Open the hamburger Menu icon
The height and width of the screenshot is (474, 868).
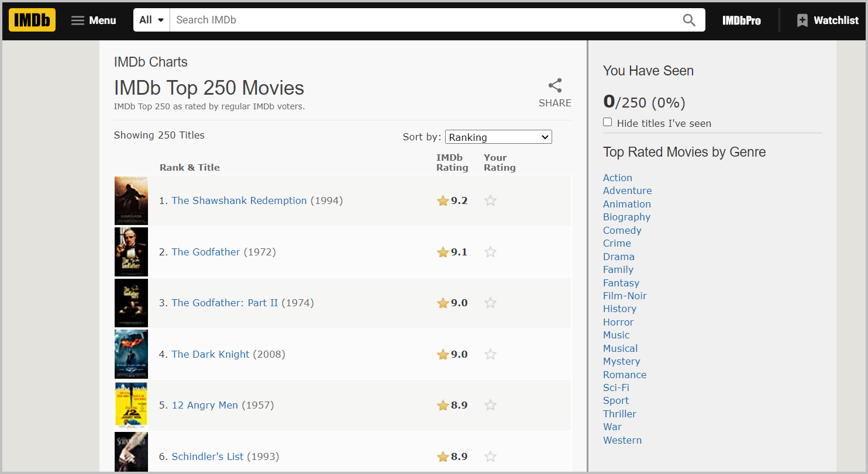(78, 20)
